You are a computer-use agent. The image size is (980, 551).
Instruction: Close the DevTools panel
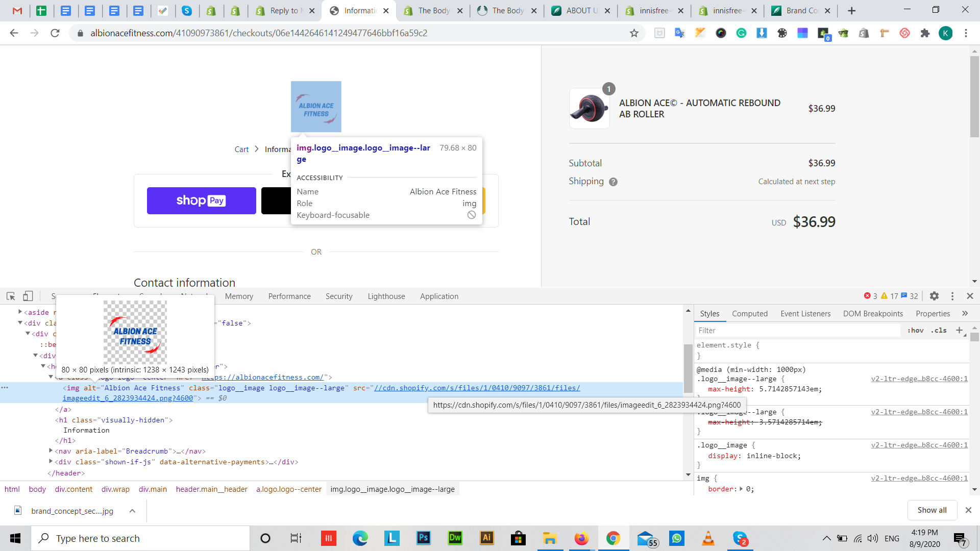pos(970,296)
